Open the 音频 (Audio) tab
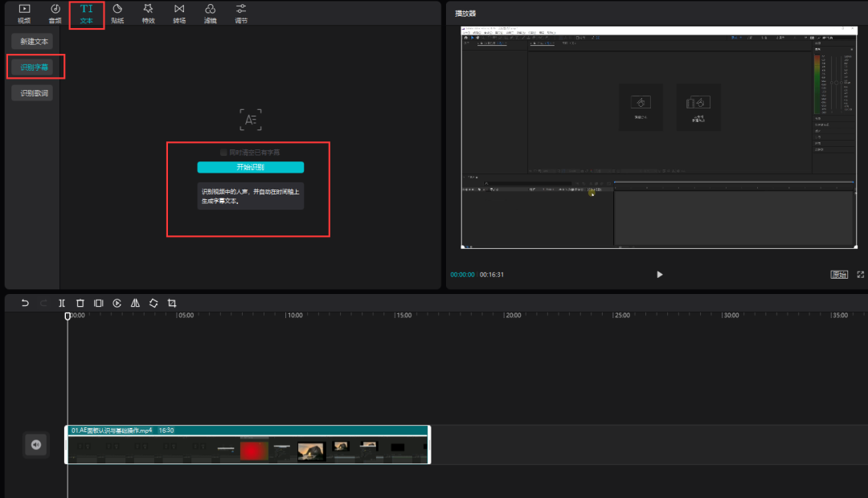868x498 pixels. tap(55, 14)
